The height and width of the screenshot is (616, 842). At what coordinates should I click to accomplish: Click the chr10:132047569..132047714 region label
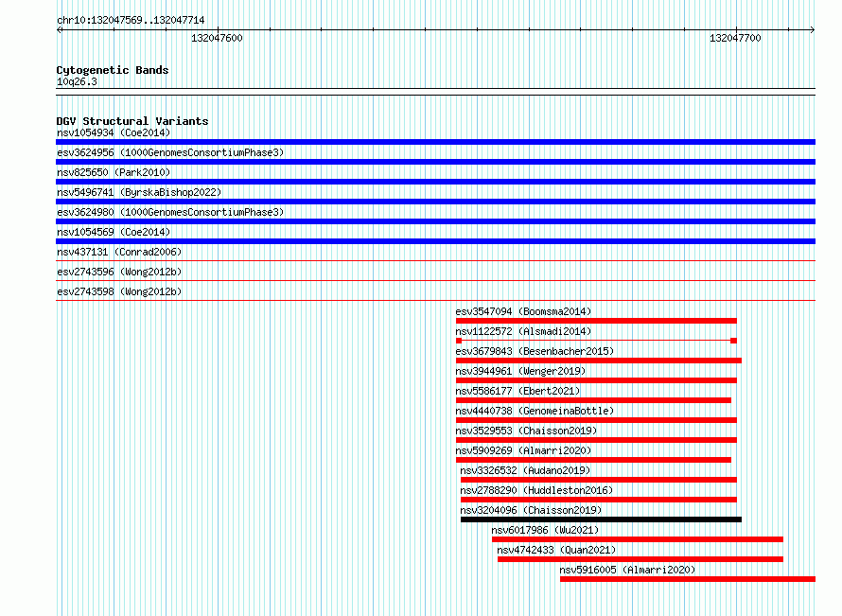tap(131, 21)
